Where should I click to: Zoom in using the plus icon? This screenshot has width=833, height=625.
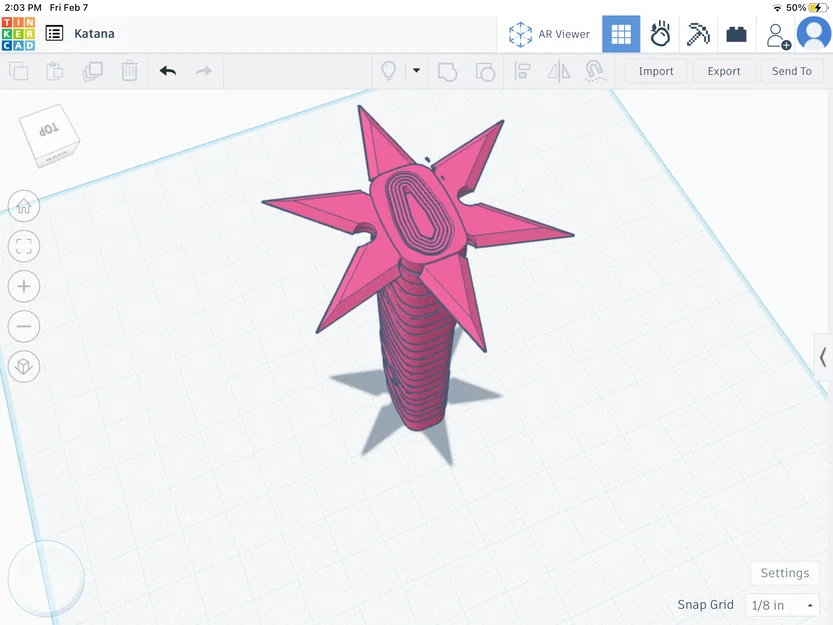(x=24, y=286)
